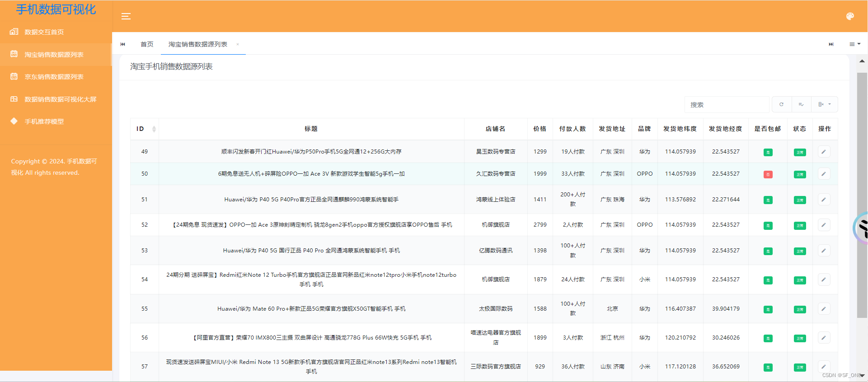The width and height of the screenshot is (868, 382).
Task: Click the 标题 column header
Action: pos(311,129)
